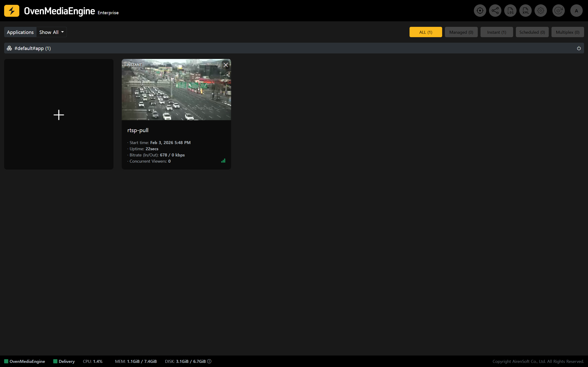Open the rtsp-pull stream thumbnail
The height and width of the screenshot is (367, 588).
[x=176, y=89]
